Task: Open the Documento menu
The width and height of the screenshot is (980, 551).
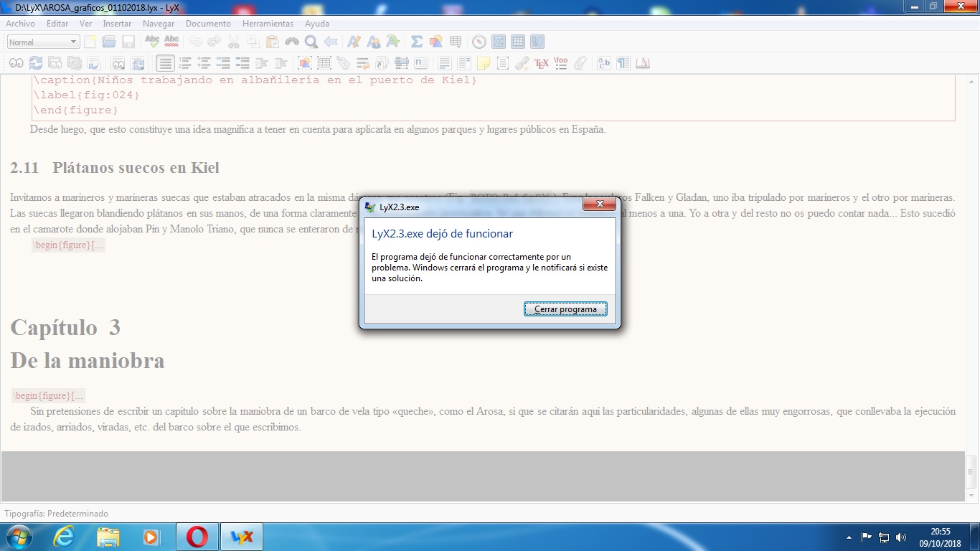Action: (x=208, y=24)
